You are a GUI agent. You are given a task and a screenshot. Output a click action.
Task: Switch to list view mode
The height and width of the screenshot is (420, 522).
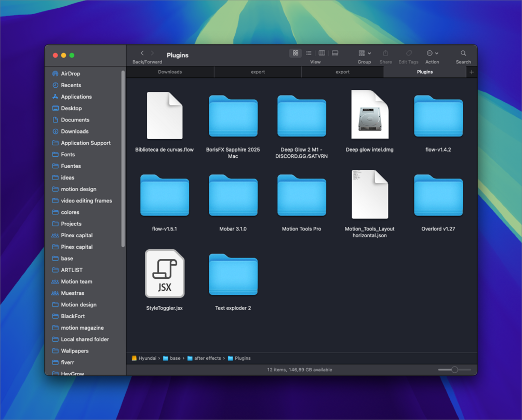[x=309, y=53]
